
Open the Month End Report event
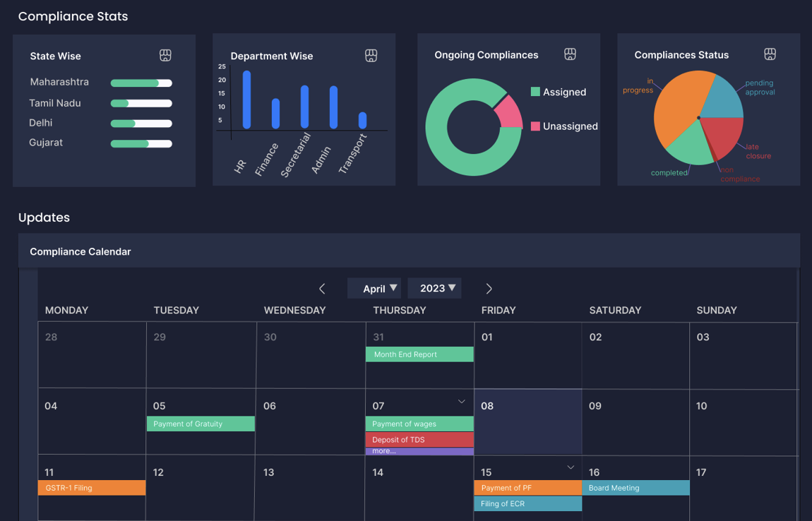click(419, 354)
